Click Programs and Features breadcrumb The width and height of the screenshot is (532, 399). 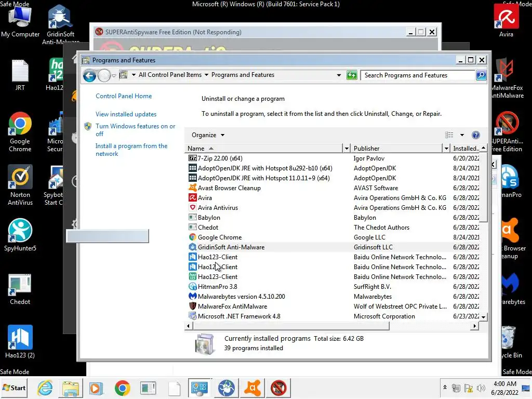pyautogui.click(x=243, y=75)
